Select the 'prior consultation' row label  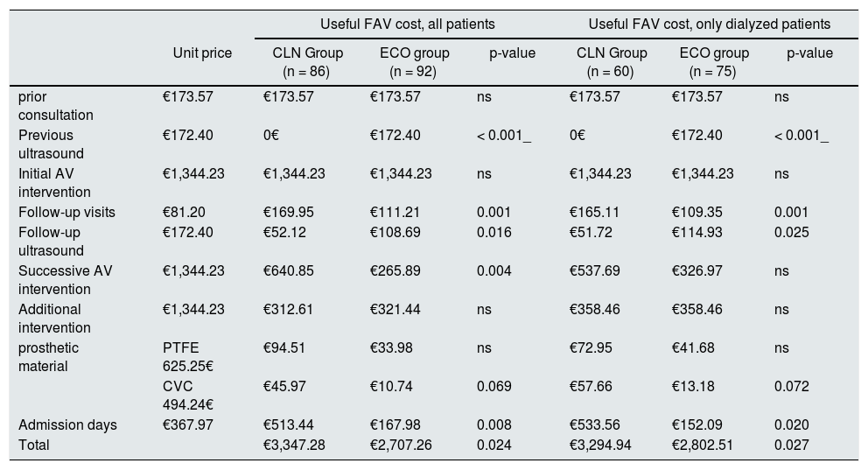55,105
